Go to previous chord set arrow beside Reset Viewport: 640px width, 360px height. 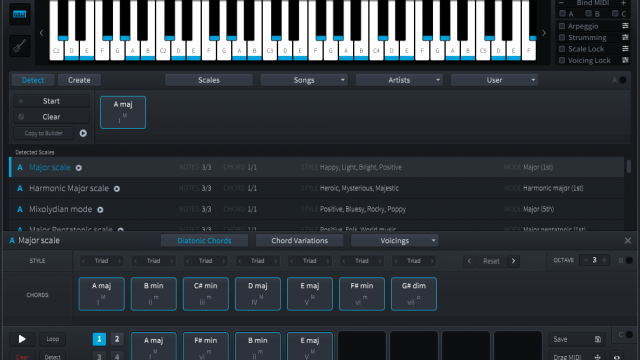click(469, 261)
